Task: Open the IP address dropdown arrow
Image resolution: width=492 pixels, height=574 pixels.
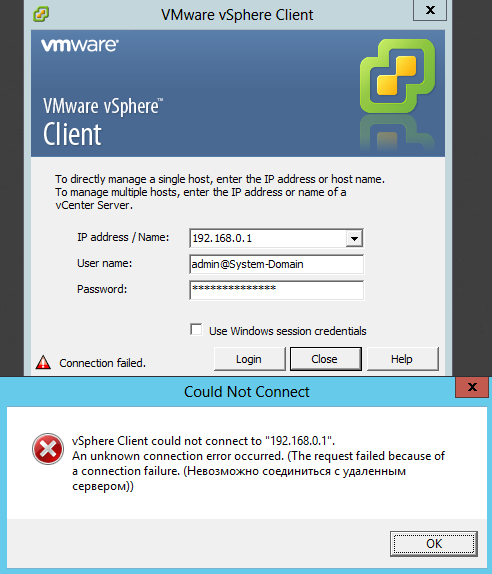Action: (354, 239)
